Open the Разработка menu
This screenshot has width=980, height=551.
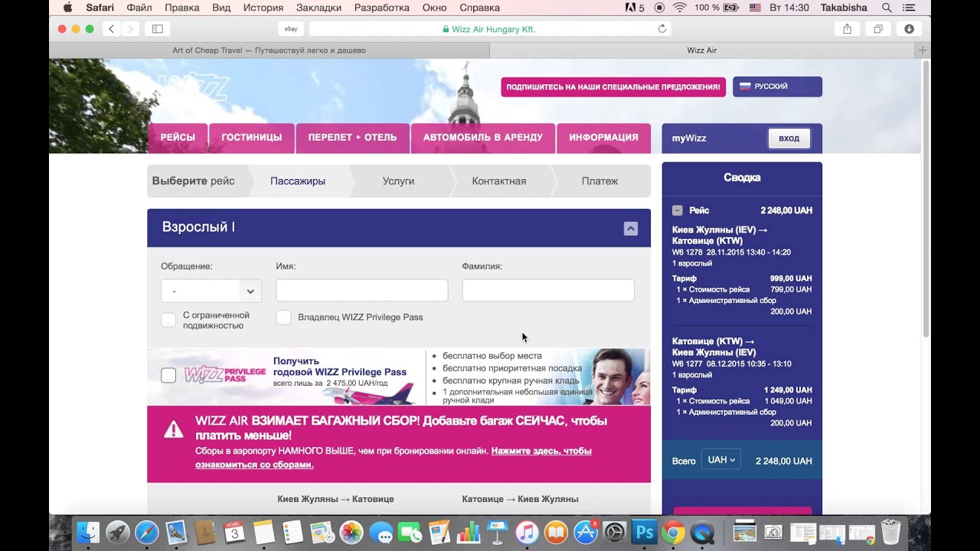(x=382, y=8)
